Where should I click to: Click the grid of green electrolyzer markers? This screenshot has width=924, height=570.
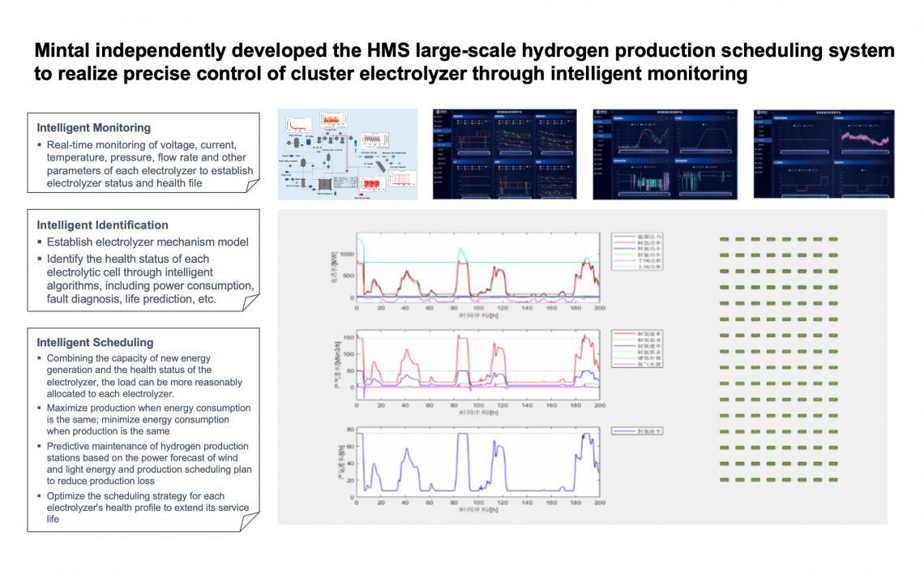pyautogui.click(x=778, y=359)
